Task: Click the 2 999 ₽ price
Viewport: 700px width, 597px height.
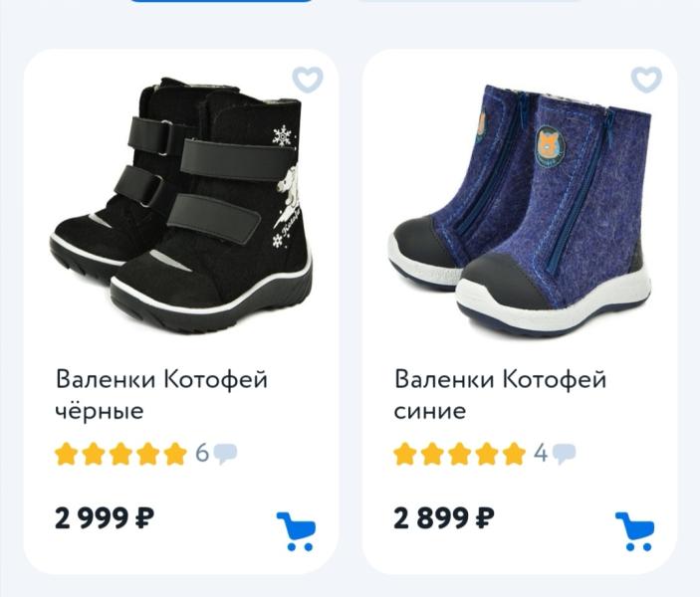Action: (105, 518)
